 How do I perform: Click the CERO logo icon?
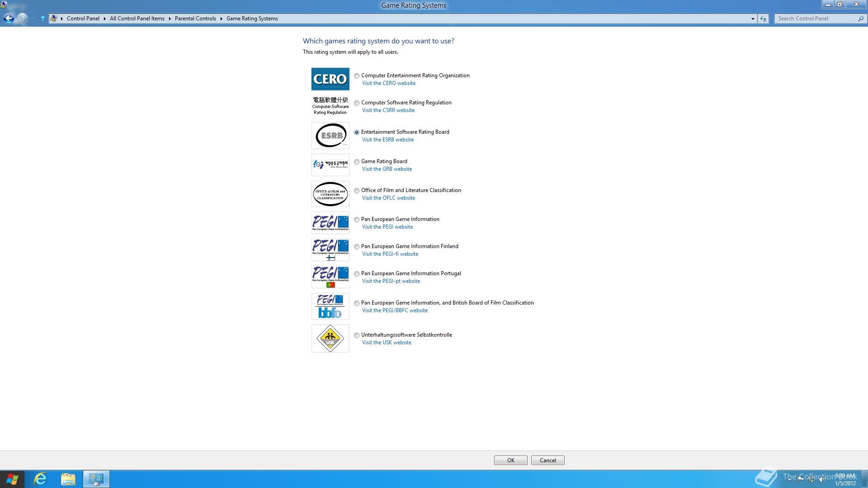[330, 79]
